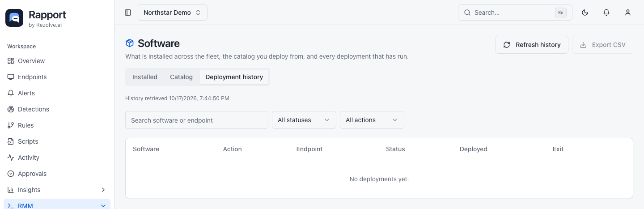Image resolution: width=644 pixels, height=209 pixels.
Task: Click the RMM terminal icon
Action: (x=11, y=206)
